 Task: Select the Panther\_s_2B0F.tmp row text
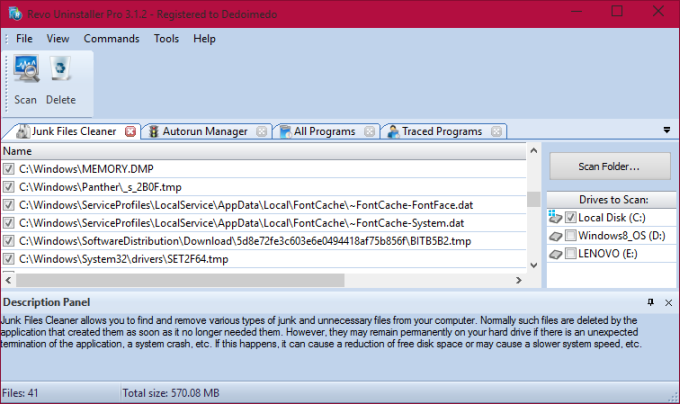(x=100, y=187)
